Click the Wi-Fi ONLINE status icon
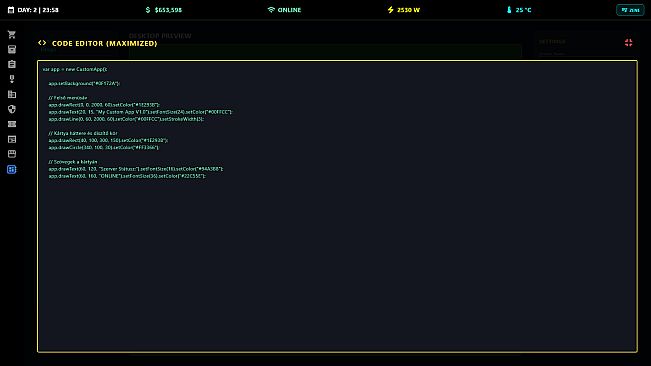This screenshot has height=366, width=651. point(271,10)
